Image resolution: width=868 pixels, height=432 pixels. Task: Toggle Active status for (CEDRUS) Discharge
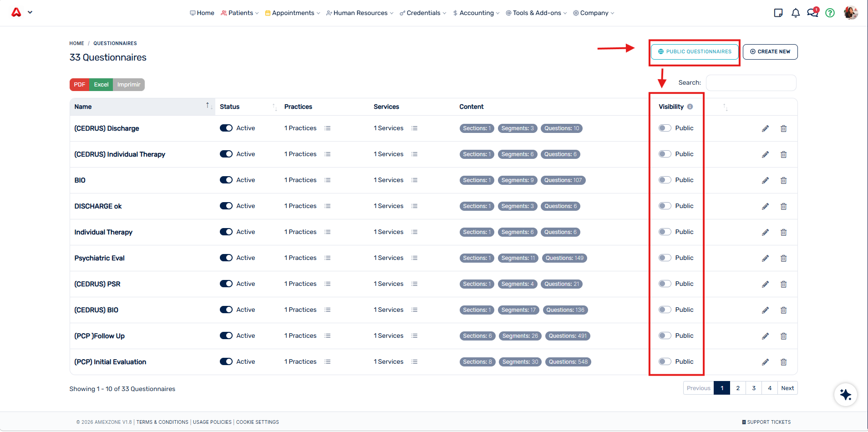[x=226, y=128]
